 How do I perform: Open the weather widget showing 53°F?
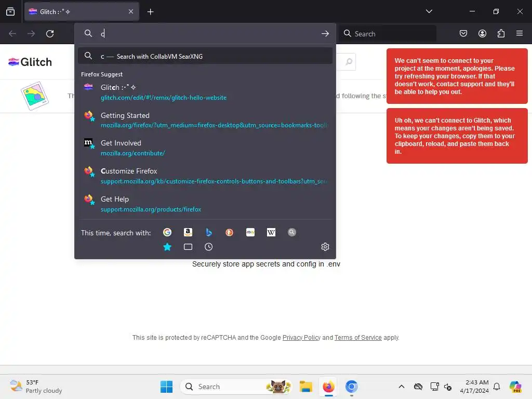pyautogui.click(x=36, y=387)
